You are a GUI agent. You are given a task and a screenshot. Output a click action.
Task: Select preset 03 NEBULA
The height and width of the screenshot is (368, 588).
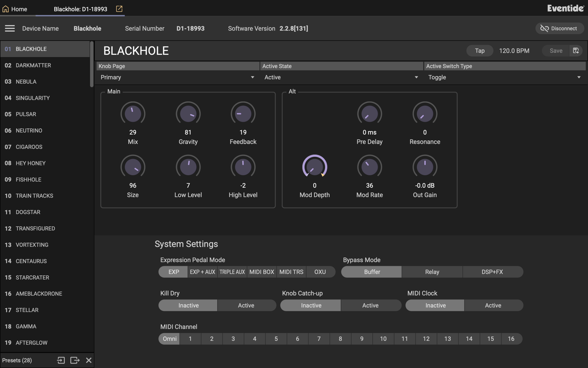pyautogui.click(x=45, y=81)
